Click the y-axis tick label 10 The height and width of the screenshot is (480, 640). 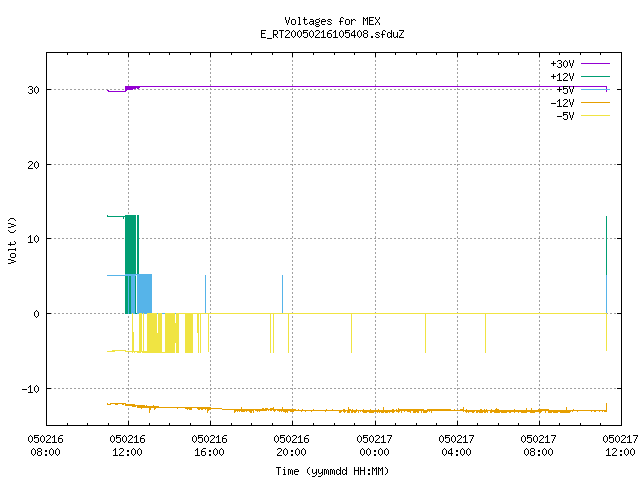(x=33, y=239)
